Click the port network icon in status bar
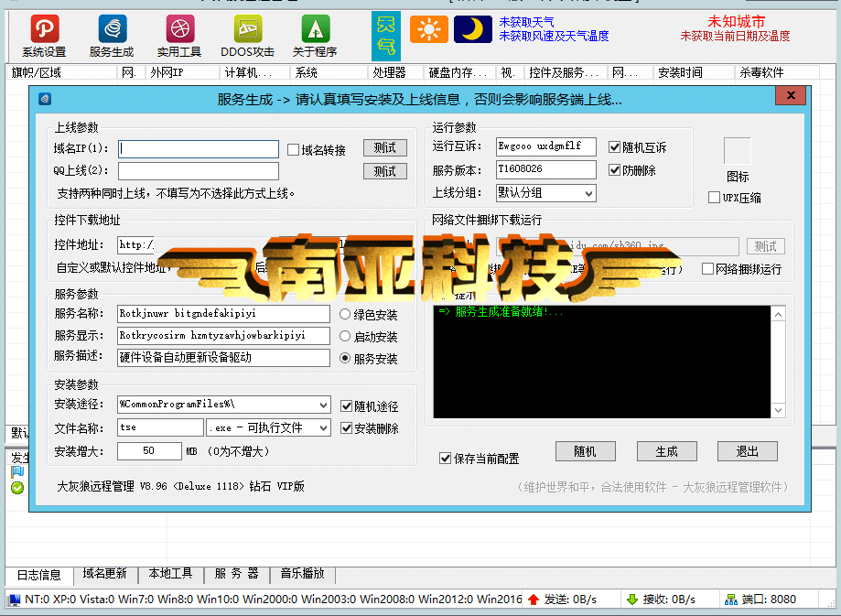841x616 pixels. pos(730,600)
